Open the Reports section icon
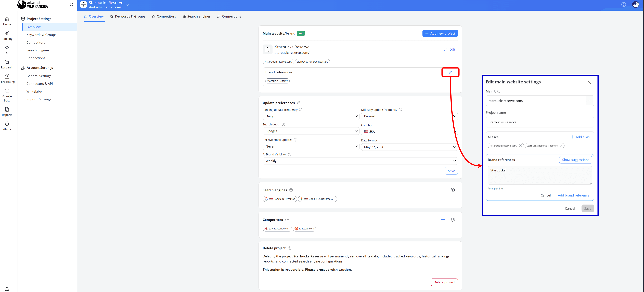644x292 pixels. [7, 112]
